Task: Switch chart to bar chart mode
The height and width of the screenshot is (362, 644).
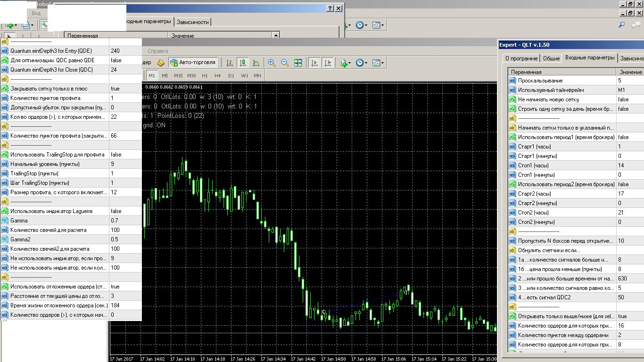Action: [x=230, y=63]
